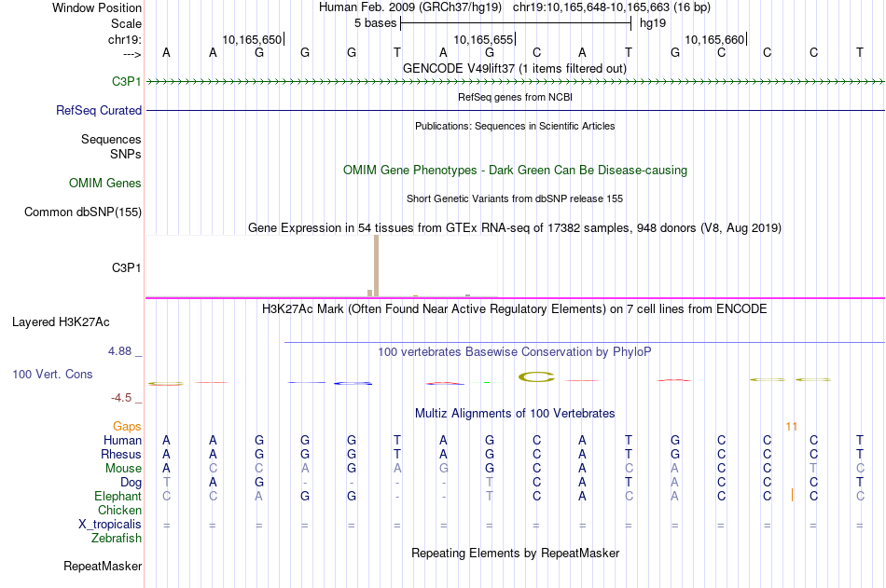This screenshot has height=588, width=886.
Task: Click the 10,165,650 position marker
Action: [252, 39]
